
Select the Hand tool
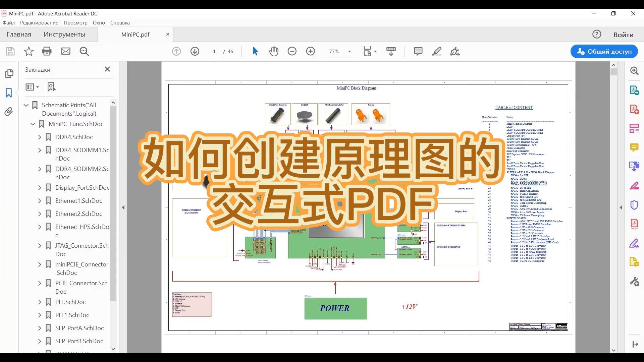[274, 51]
